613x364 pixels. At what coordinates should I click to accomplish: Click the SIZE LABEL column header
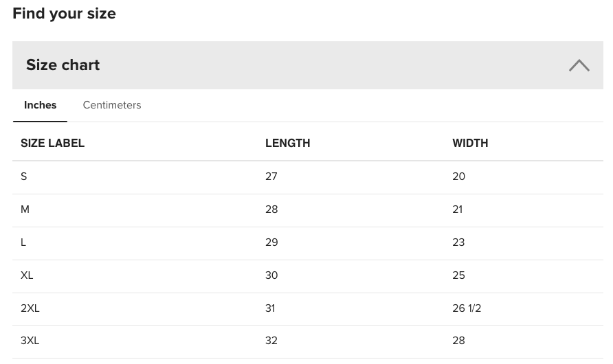pyautogui.click(x=52, y=144)
